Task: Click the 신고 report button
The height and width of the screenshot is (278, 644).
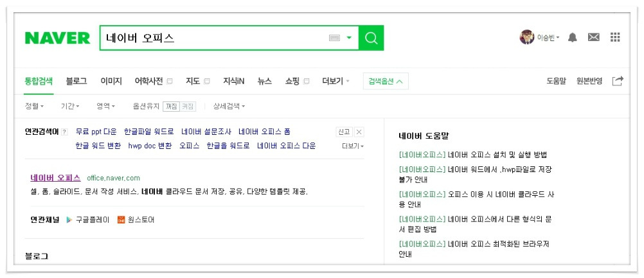Action: 343,132
